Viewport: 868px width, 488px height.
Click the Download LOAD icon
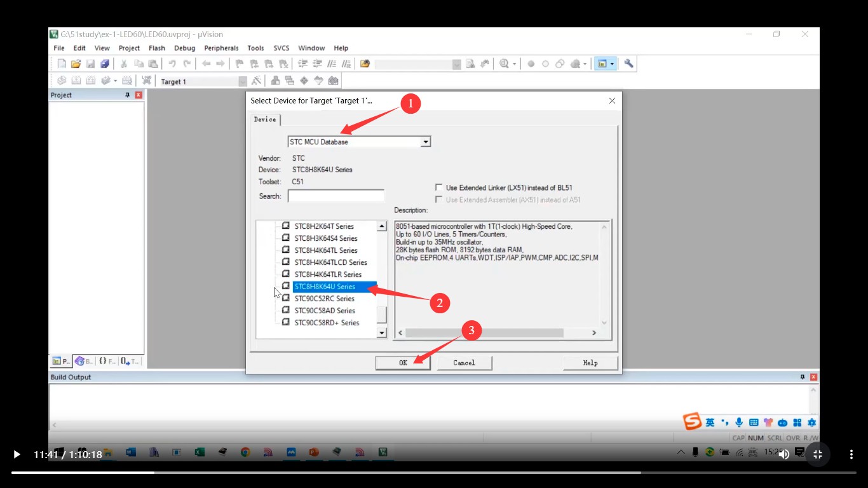pyautogui.click(x=147, y=81)
